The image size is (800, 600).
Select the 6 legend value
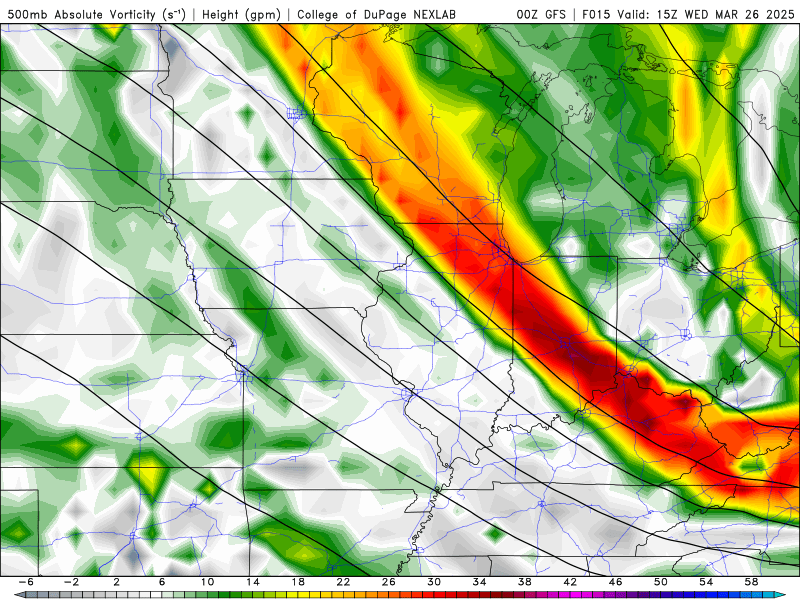click(162, 582)
